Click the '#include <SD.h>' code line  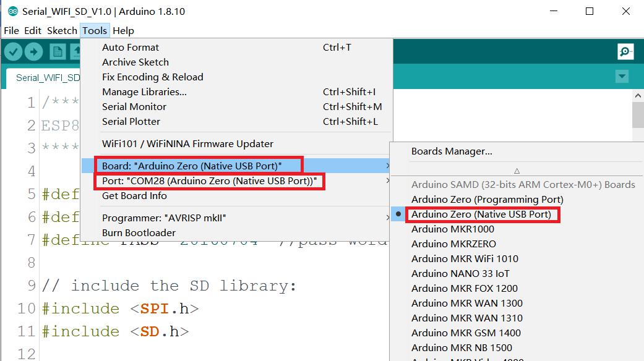click(116, 331)
